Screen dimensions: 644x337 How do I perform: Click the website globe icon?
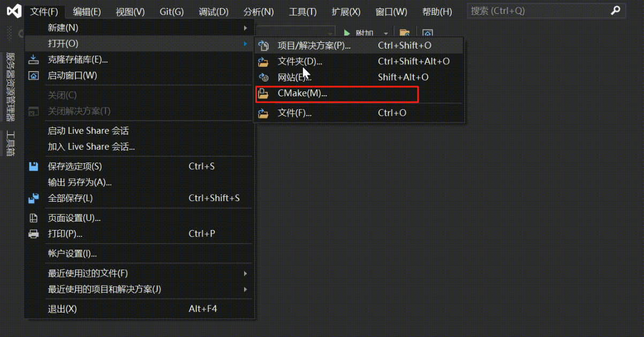point(263,77)
